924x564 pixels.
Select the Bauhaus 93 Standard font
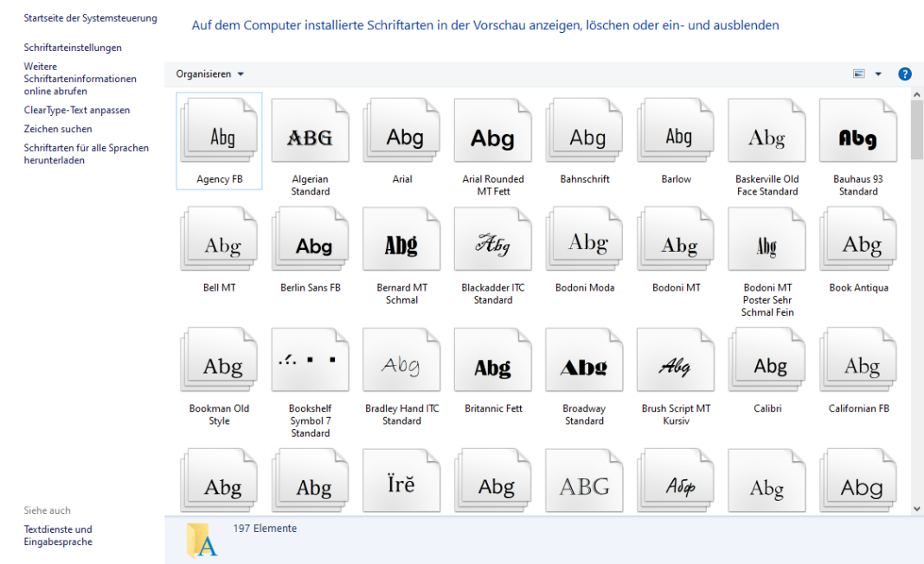click(x=858, y=130)
